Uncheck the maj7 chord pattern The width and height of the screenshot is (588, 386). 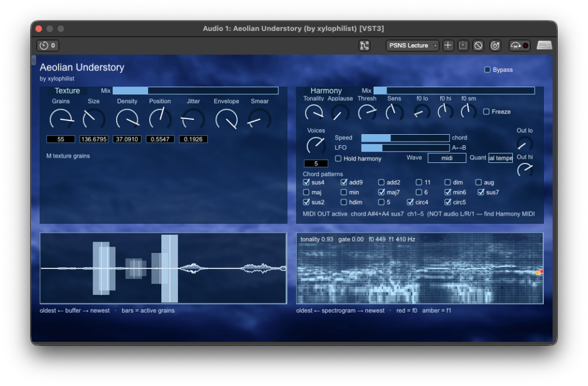click(381, 192)
